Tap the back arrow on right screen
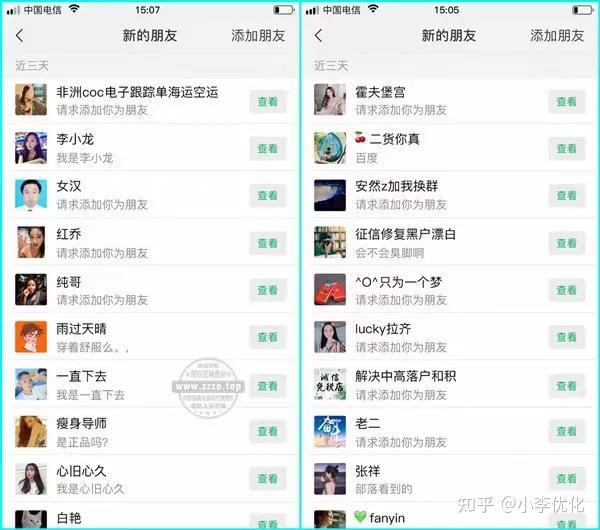 319,36
